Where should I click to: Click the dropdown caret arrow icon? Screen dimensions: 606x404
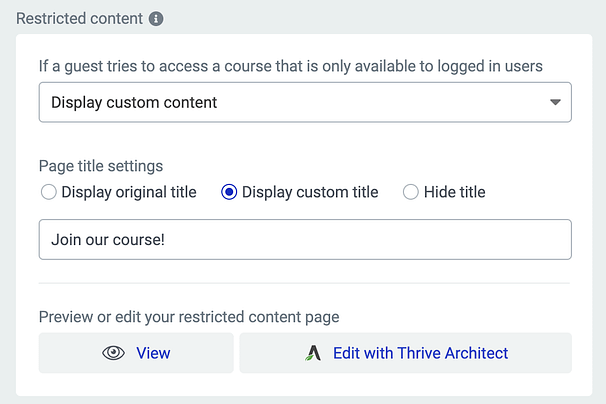point(555,102)
